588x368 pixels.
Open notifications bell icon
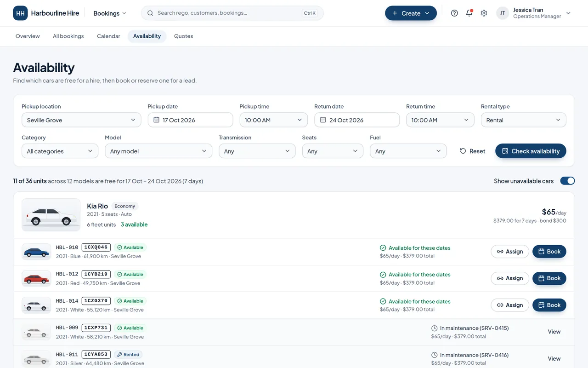click(469, 13)
